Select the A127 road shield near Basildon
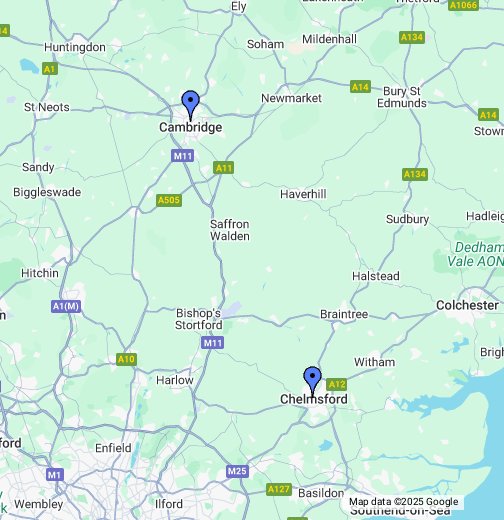Screen dimensions: 504x520 279,489
